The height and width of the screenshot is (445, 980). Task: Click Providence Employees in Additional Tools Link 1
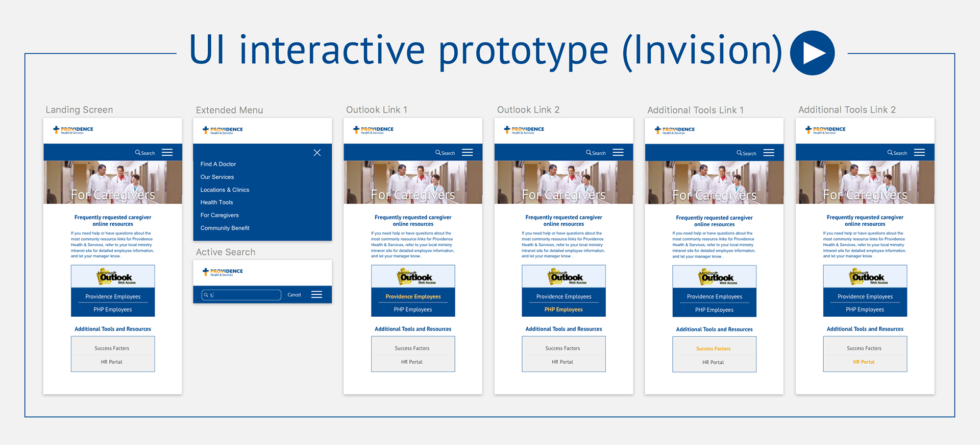tap(714, 297)
